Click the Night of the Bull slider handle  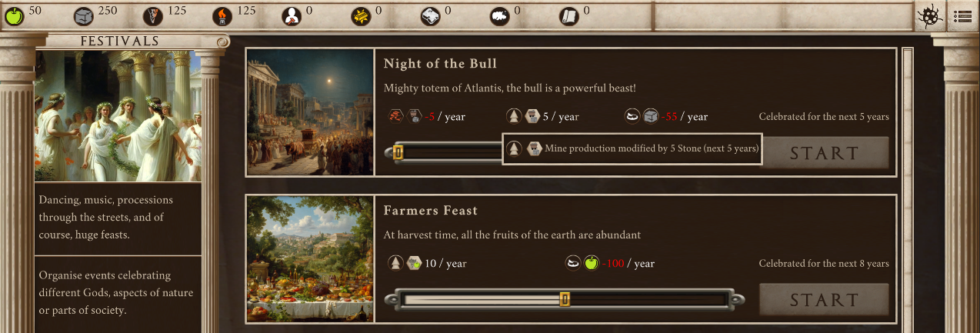click(x=398, y=152)
